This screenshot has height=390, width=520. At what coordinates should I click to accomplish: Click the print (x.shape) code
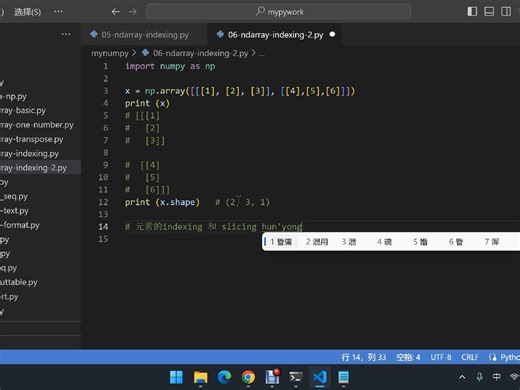point(162,202)
